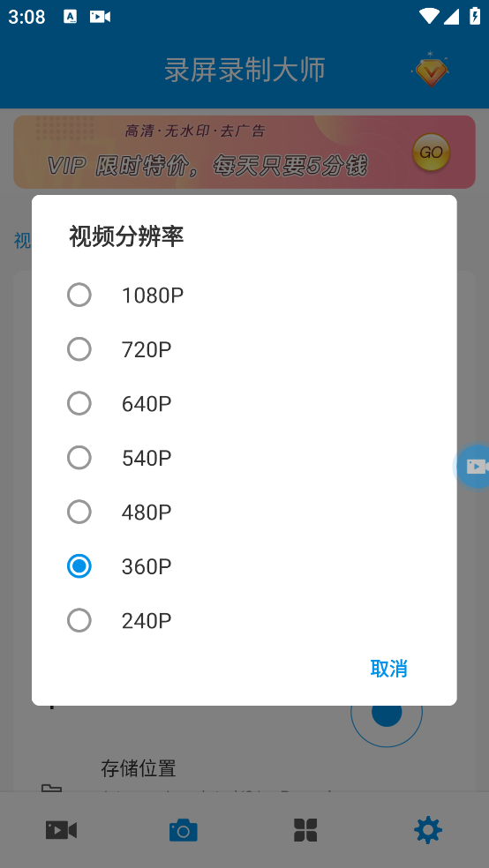Viewport: 489px width, 868px height.
Task: Tap 取消 to cancel the dialog
Action: (388, 669)
